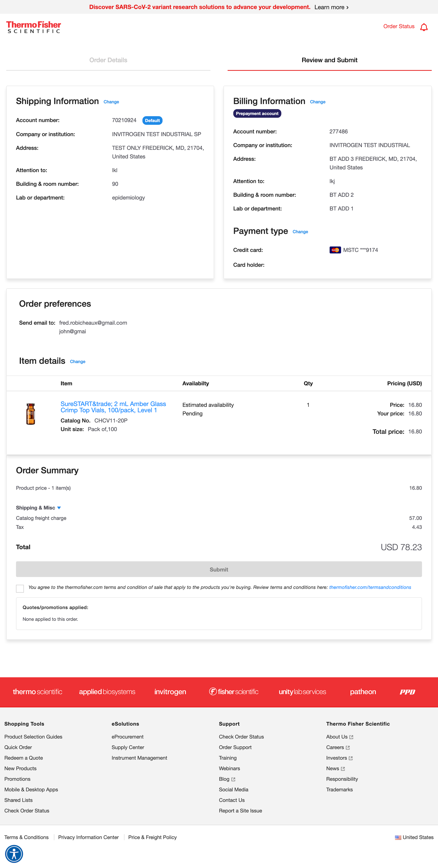
Task: Collapse the Shipping & Misc section
Action: (x=59, y=508)
